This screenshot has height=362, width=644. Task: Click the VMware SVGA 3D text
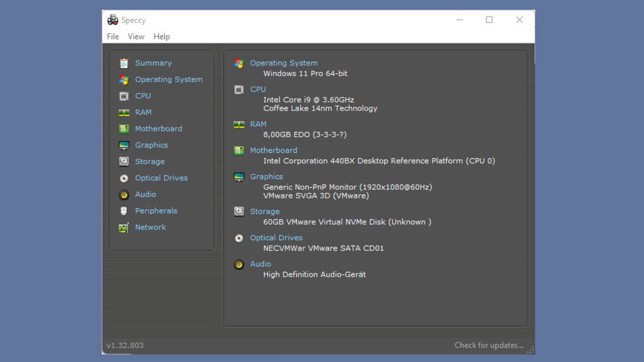(x=316, y=196)
